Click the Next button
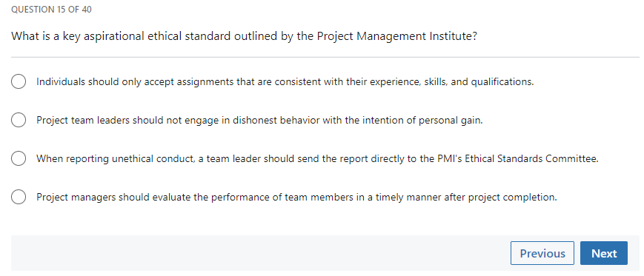The image size is (644, 276). click(604, 254)
